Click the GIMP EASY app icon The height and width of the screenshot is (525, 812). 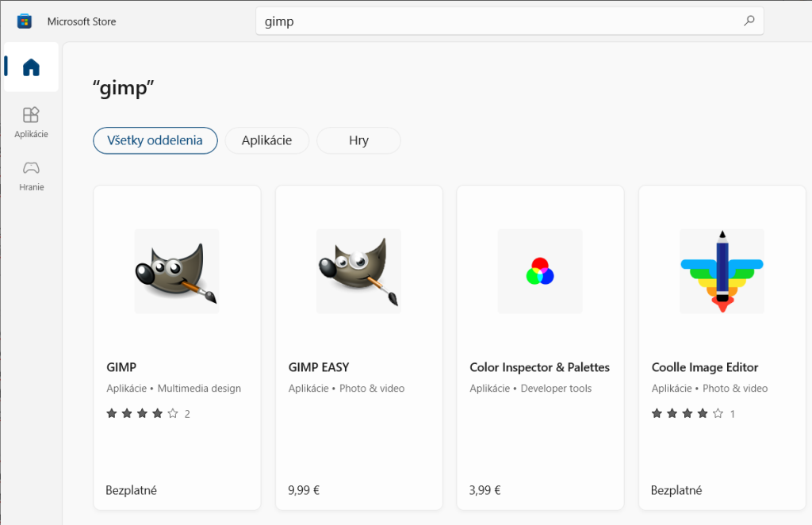[x=358, y=271]
